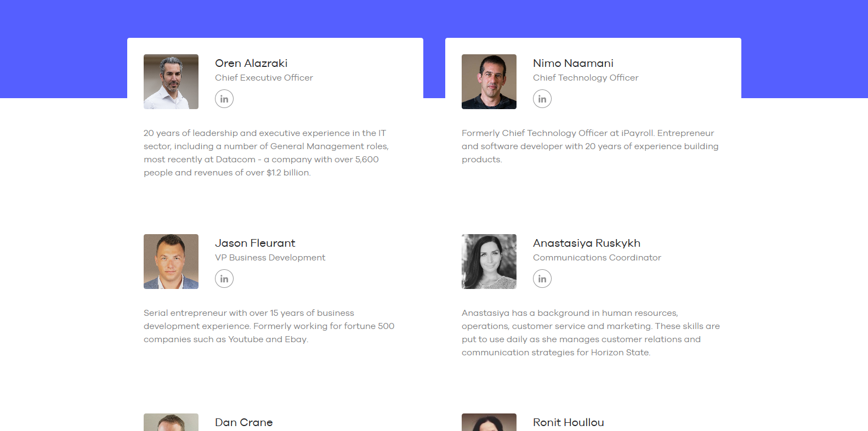Viewport: 868px width, 431px height.
Task: Click the Communications Coordinator title
Action: (x=597, y=258)
